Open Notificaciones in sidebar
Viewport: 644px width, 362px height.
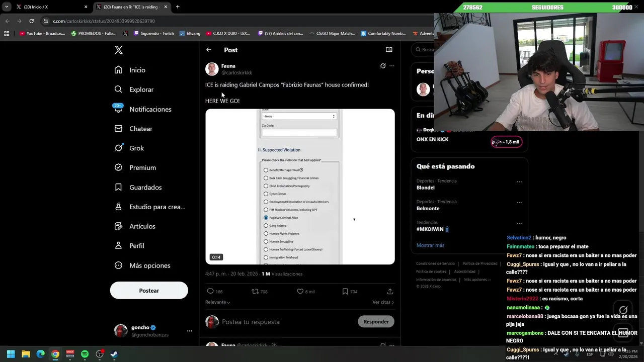point(143,109)
